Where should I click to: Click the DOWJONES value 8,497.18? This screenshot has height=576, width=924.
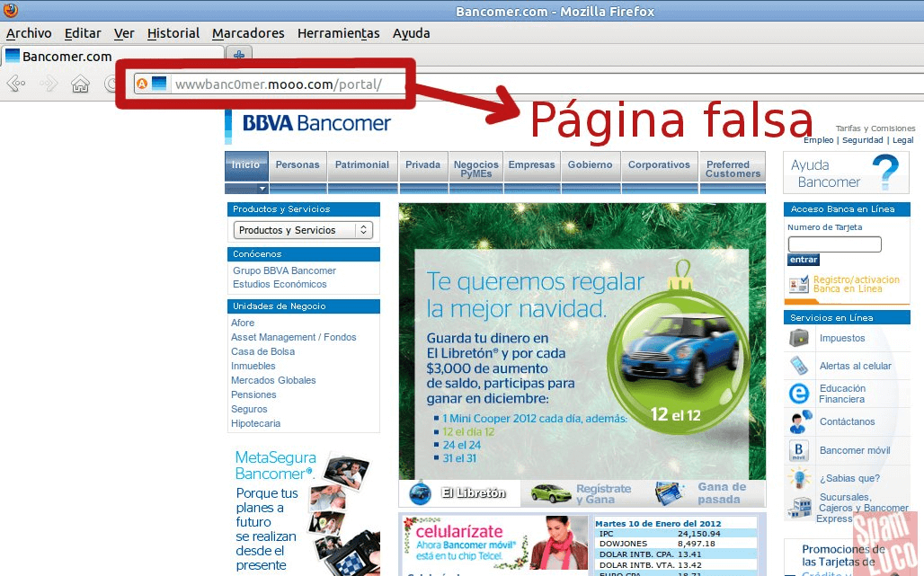click(x=698, y=544)
